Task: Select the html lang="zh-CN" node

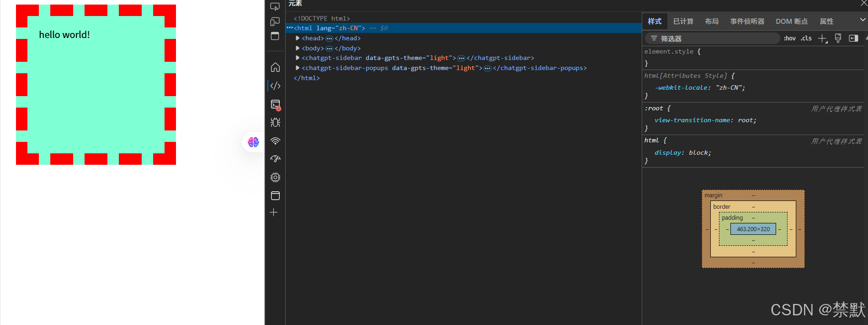Action: click(x=329, y=28)
